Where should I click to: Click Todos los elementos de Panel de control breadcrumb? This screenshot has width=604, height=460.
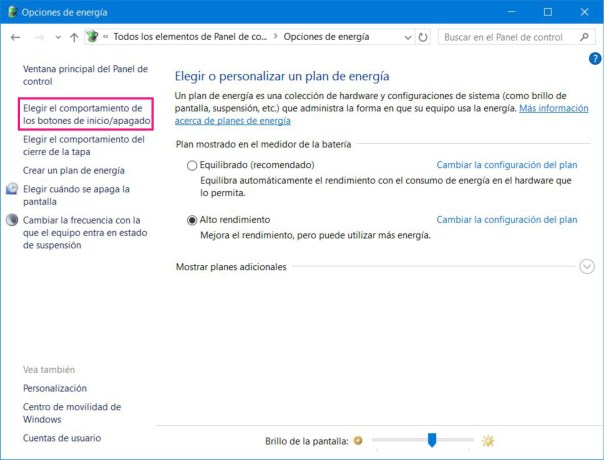click(190, 37)
